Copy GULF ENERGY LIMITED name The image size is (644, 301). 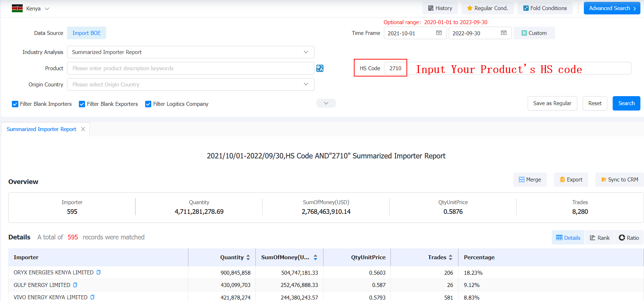coord(75,285)
